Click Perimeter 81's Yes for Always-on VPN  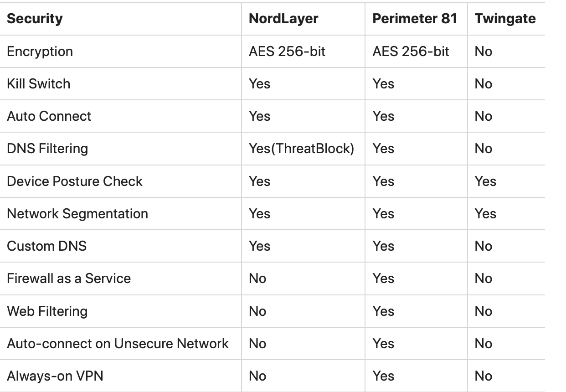(383, 376)
